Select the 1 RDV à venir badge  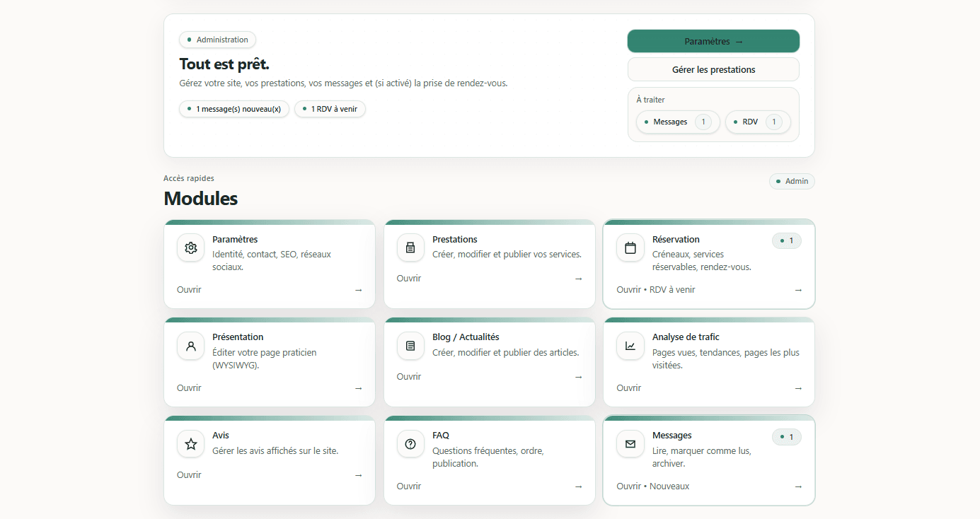[x=330, y=109]
